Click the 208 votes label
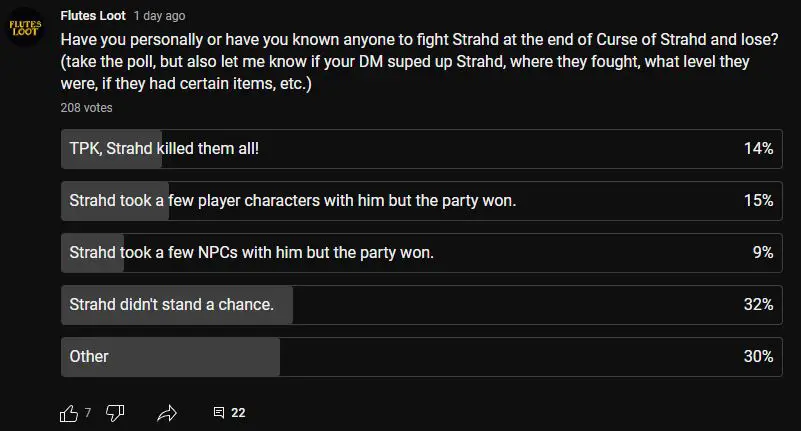Viewport: 801px width, 431px height. pos(86,108)
